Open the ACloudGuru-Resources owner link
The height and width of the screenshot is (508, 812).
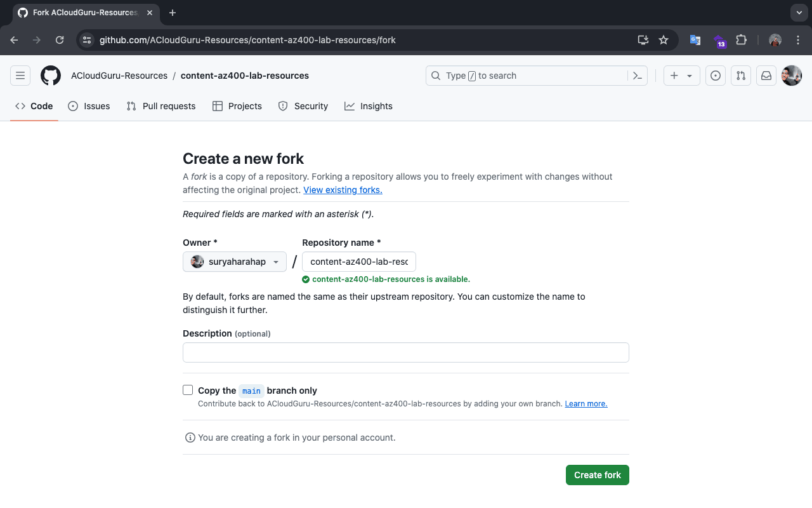click(119, 76)
